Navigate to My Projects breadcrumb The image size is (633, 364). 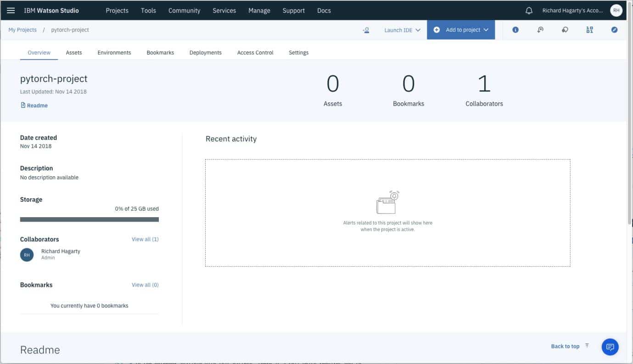tap(22, 30)
